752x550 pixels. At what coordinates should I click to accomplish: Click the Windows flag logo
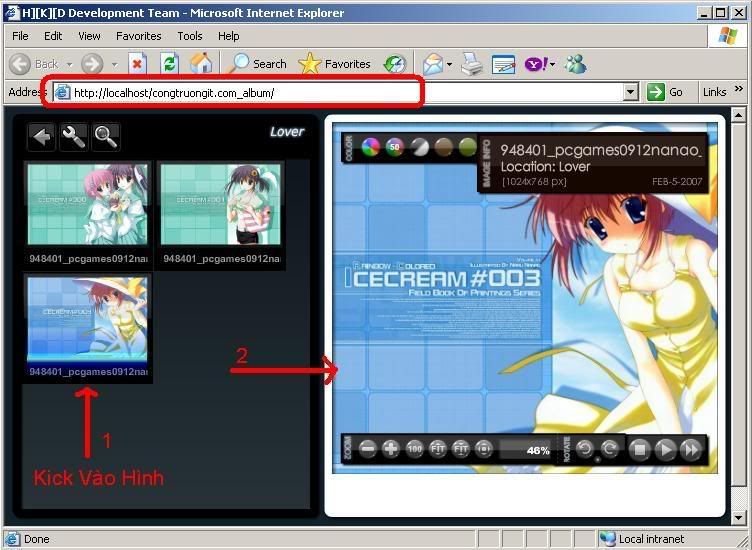[x=727, y=36]
